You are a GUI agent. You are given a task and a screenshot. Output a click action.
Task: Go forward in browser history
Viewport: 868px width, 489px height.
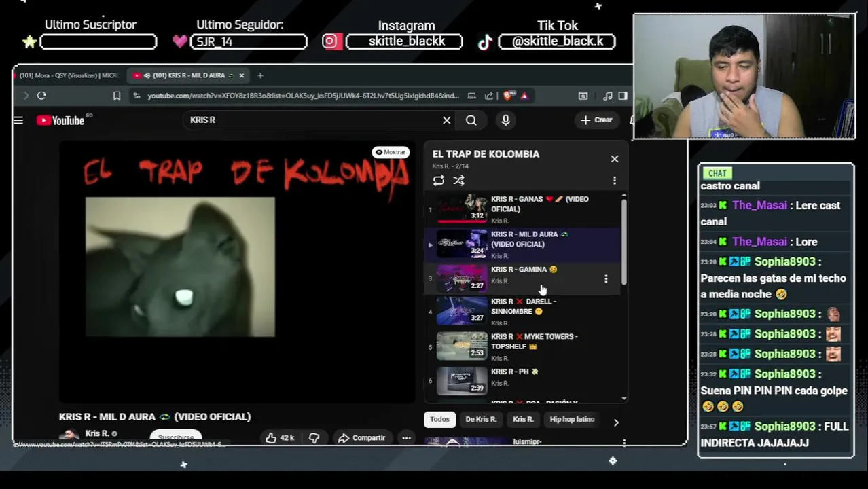tap(26, 96)
